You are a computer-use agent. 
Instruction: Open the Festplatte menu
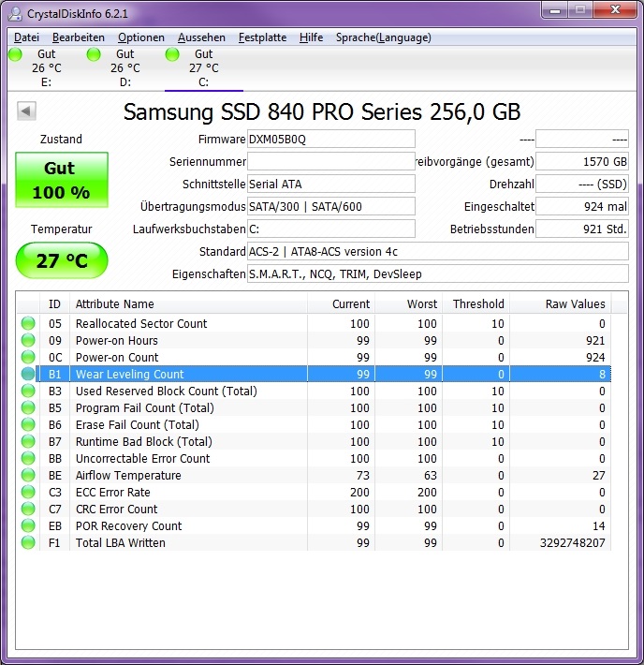tap(262, 37)
